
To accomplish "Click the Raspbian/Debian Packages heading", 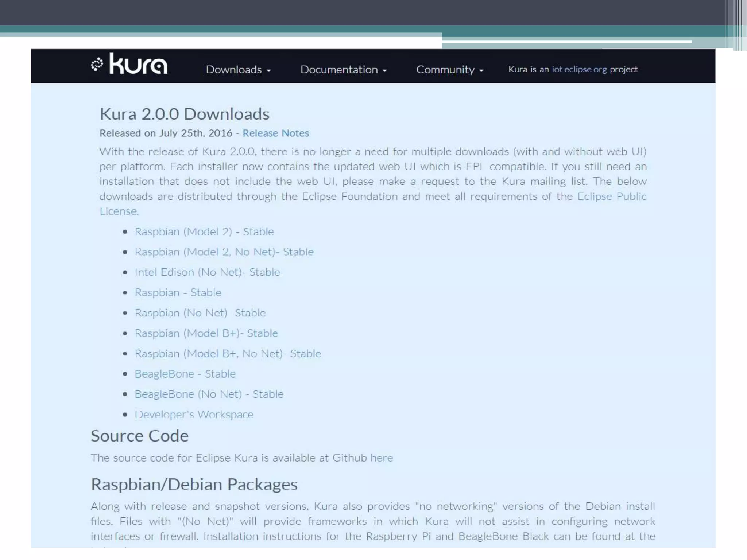I will [x=194, y=484].
